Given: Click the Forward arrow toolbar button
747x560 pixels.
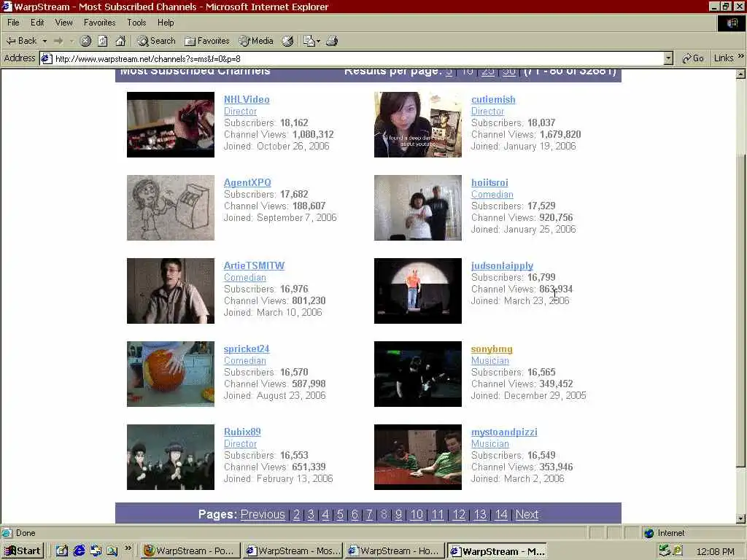Looking at the screenshot, I should point(58,41).
